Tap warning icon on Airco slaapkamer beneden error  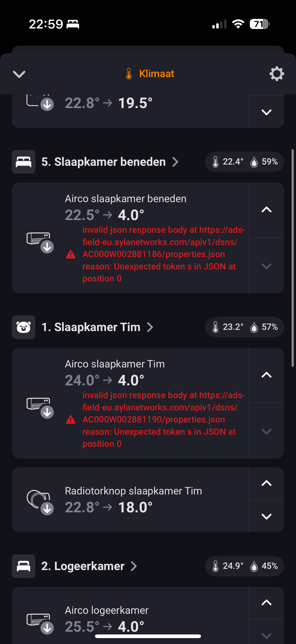(71, 254)
